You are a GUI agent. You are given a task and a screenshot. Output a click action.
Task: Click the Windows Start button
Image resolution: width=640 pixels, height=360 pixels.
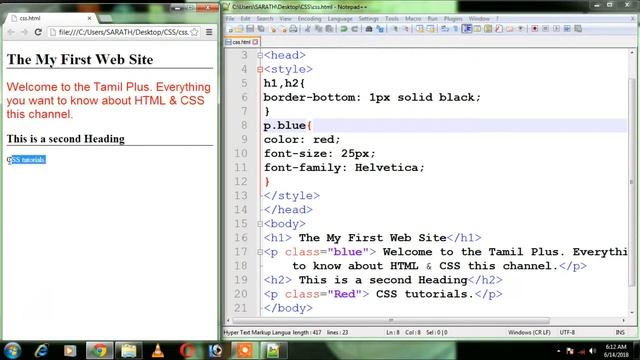(x=12, y=350)
